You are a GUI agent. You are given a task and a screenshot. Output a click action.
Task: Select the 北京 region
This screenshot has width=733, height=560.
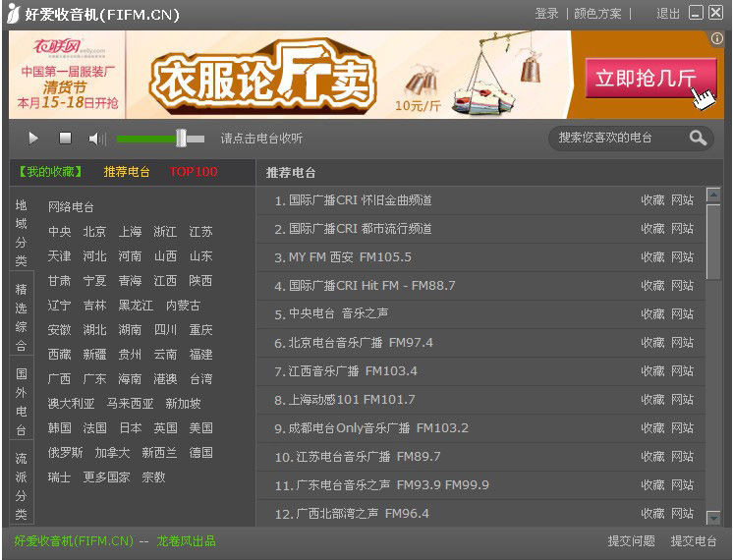[94, 232]
